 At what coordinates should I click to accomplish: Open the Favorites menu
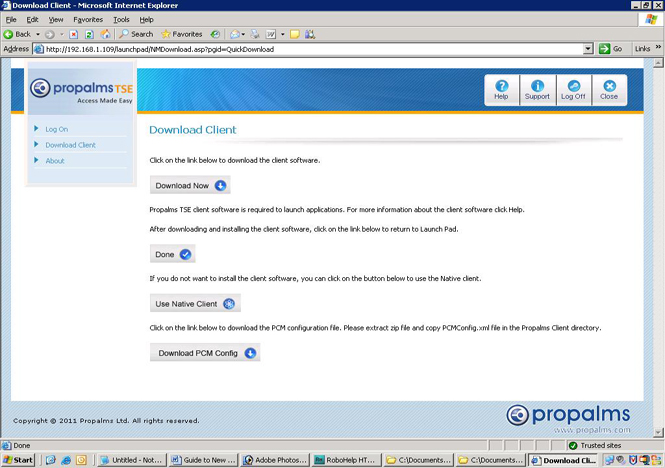point(88,20)
